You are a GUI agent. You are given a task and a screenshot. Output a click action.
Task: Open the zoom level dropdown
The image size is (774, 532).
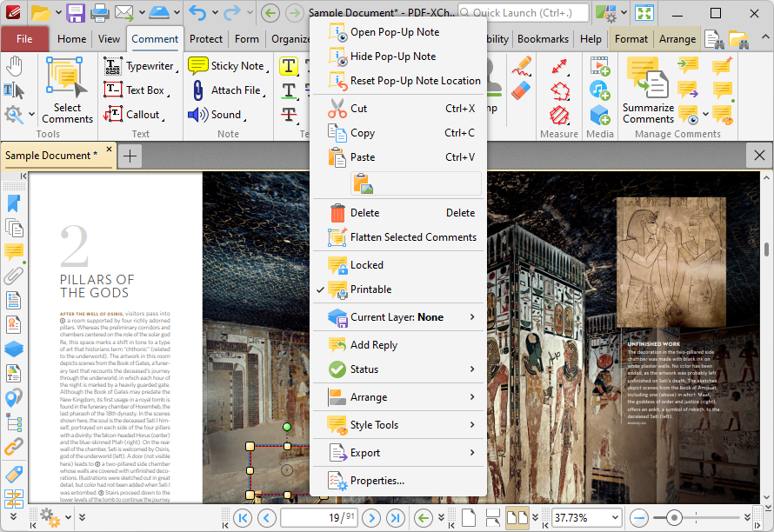[615, 518]
